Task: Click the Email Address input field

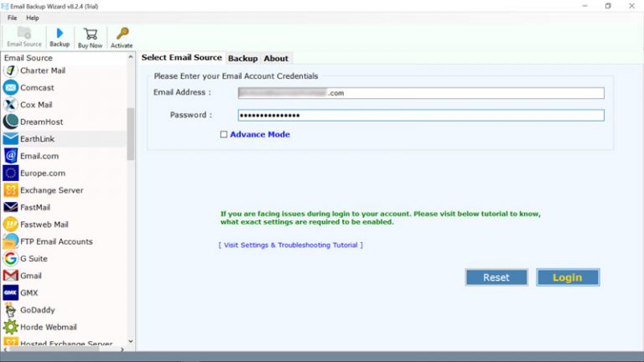Action: [x=421, y=93]
